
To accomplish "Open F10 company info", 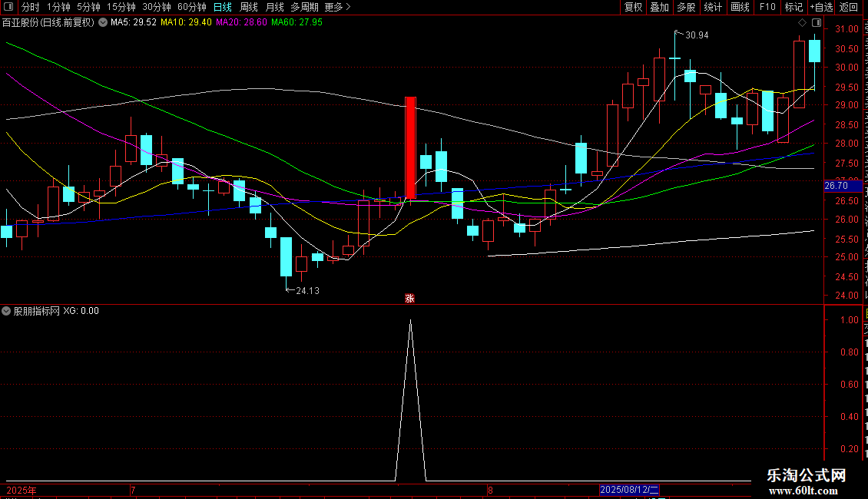I will [x=767, y=7].
